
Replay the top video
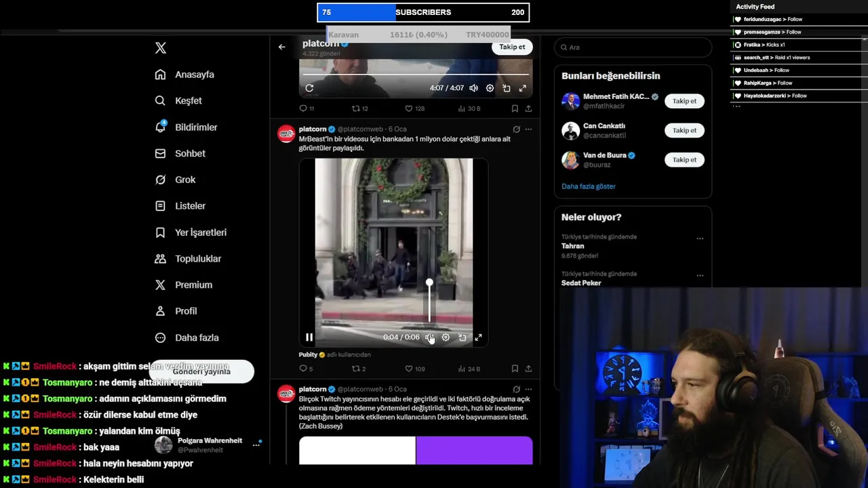tap(309, 88)
